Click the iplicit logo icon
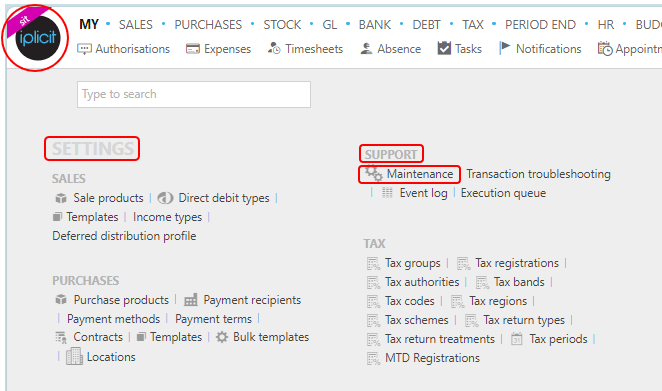Image resolution: width=662 pixels, height=391 pixels. pyautogui.click(x=37, y=38)
